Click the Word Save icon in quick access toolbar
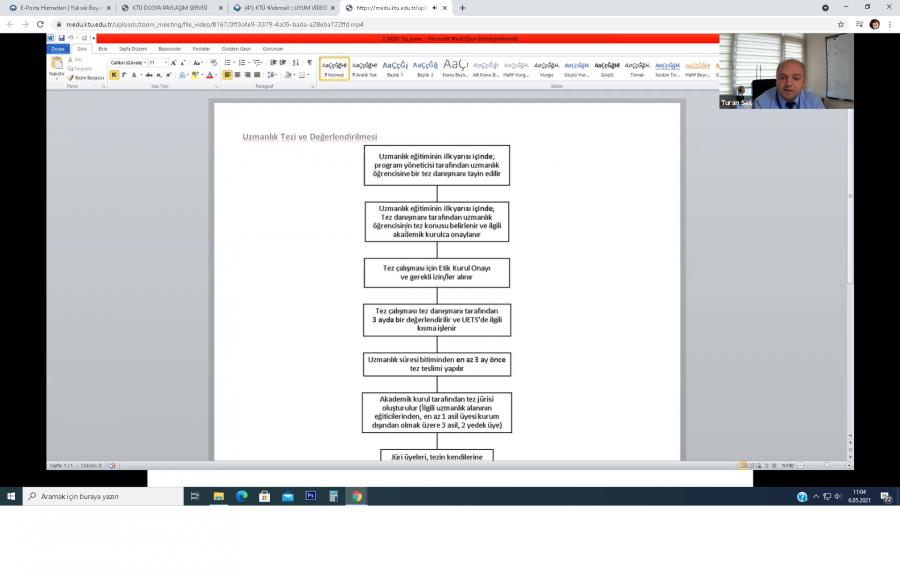This screenshot has height=573, width=900. (62, 39)
